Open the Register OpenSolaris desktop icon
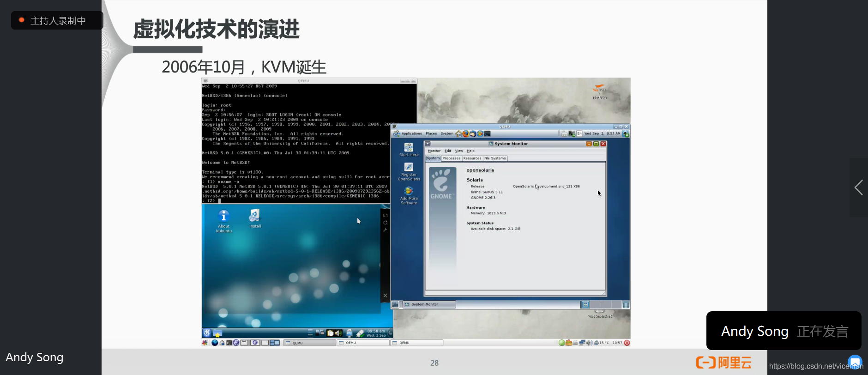This screenshot has width=868, height=375. coord(409,171)
